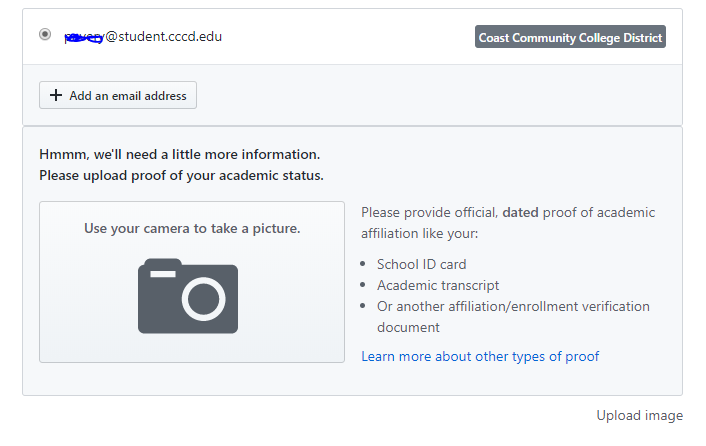Click the bold 'dated' word in instructions
This screenshot has height=446, width=706.
point(520,212)
